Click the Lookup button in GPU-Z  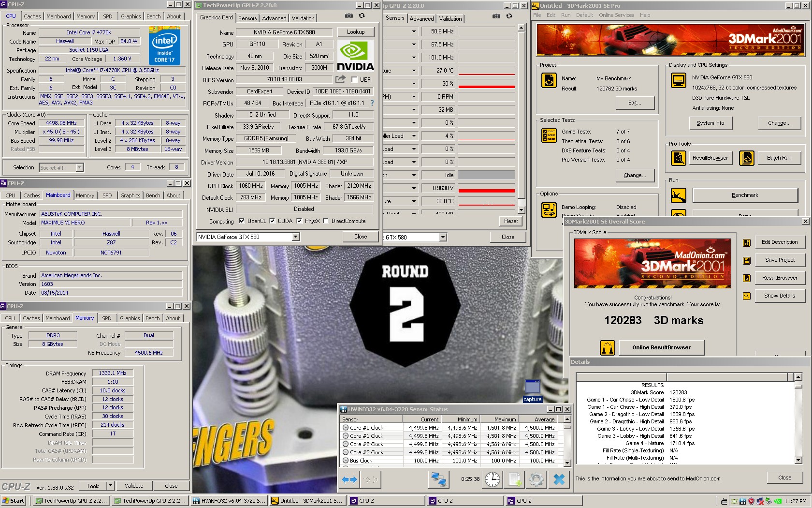click(356, 32)
